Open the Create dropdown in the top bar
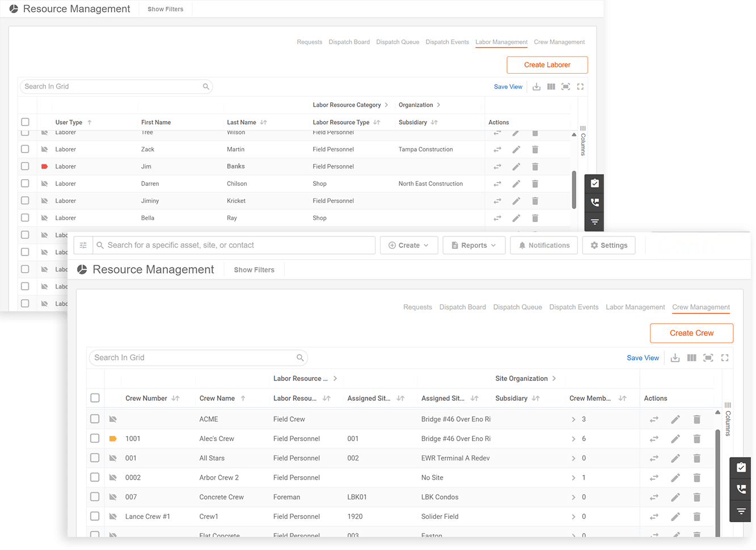 409,245
